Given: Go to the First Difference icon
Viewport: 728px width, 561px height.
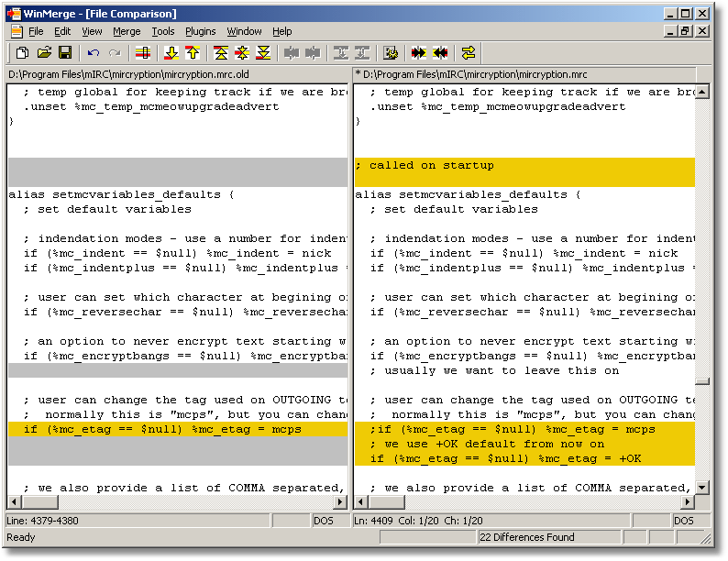Looking at the screenshot, I should [x=221, y=53].
